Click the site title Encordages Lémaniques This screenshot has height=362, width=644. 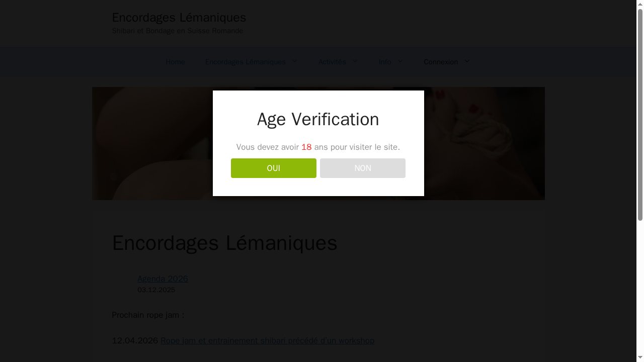pyautogui.click(x=179, y=18)
